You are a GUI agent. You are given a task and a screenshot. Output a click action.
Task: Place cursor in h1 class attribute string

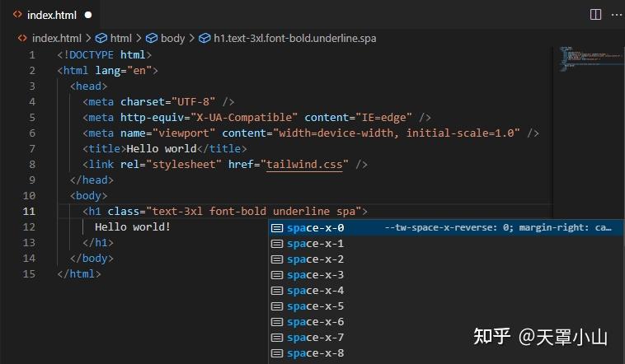253,211
